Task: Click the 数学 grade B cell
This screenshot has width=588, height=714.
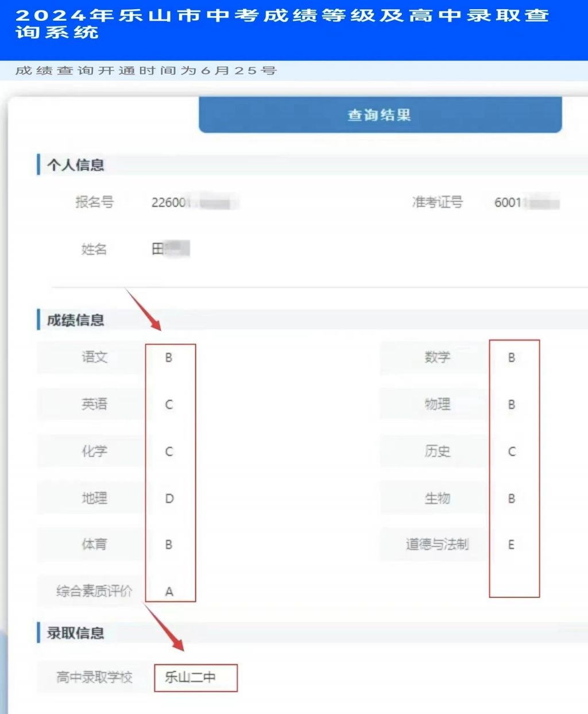Action: 512,357
